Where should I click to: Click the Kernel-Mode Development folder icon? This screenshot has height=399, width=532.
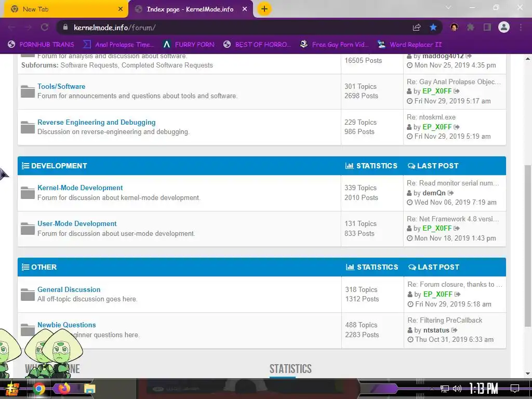tap(28, 193)
